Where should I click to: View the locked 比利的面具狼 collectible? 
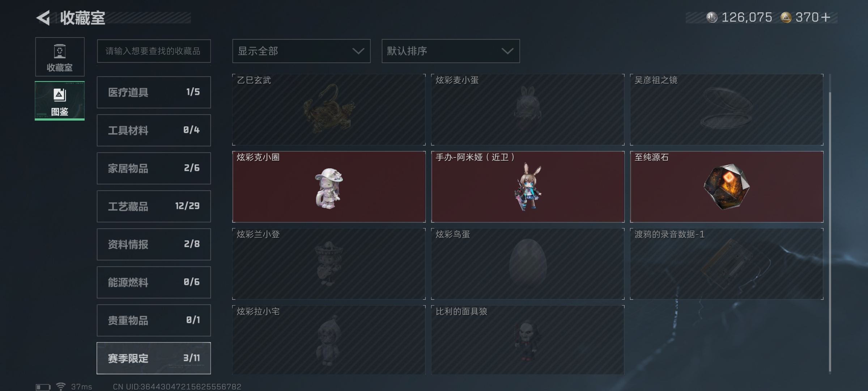click(528, 340)
